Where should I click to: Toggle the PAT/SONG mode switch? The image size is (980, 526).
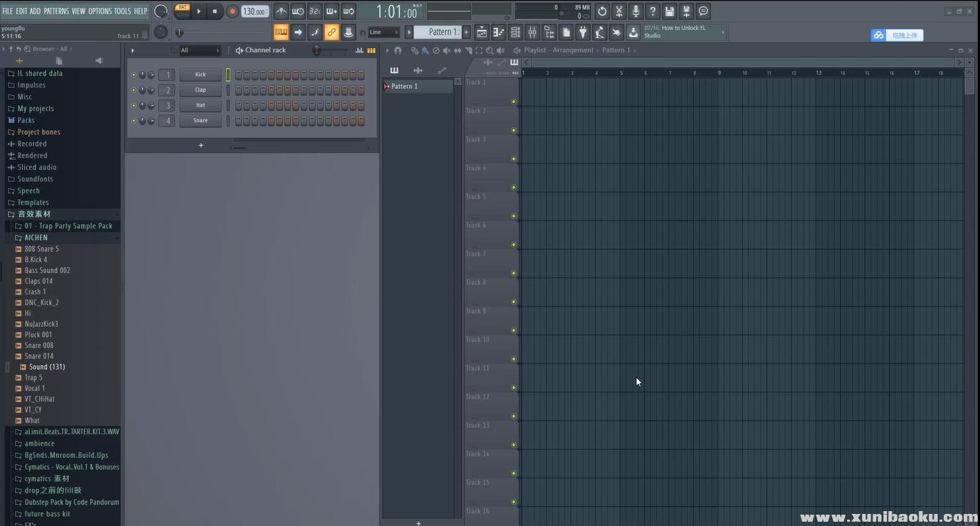tap(183, 11)
